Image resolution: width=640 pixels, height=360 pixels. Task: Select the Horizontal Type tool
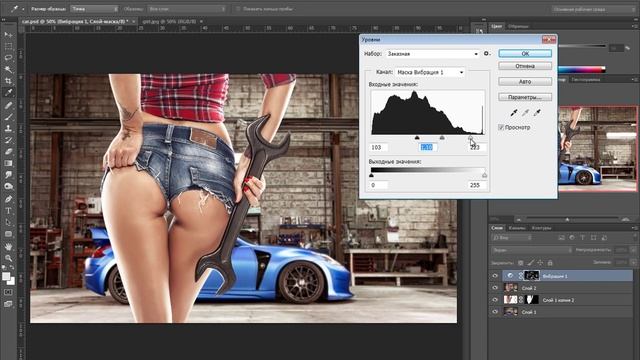[8, 211]
